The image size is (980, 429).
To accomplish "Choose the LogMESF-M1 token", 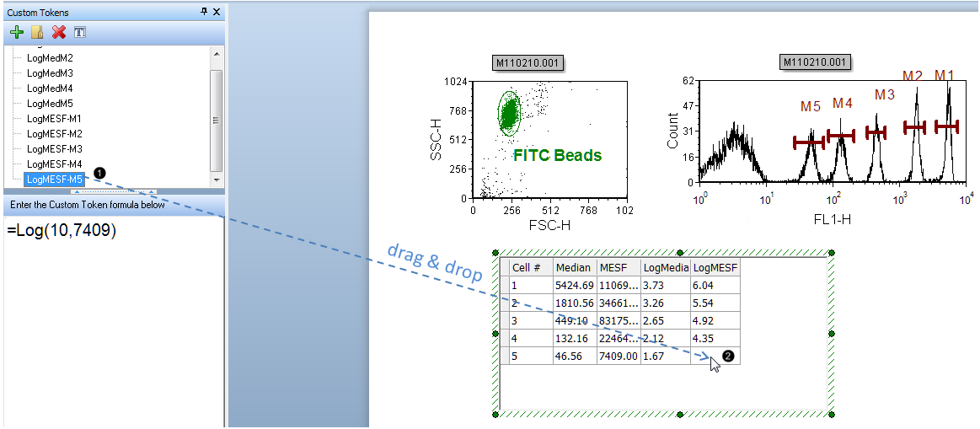I will point(54,119).
